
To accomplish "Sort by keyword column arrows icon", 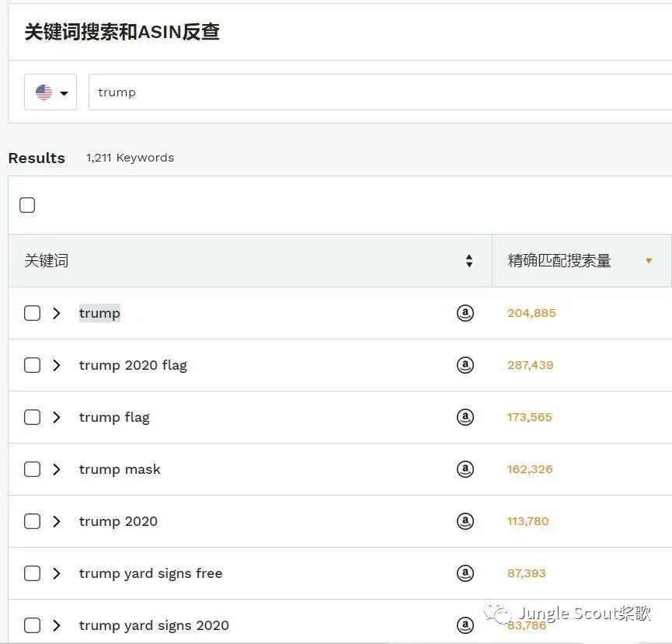I will pos(469,260).
